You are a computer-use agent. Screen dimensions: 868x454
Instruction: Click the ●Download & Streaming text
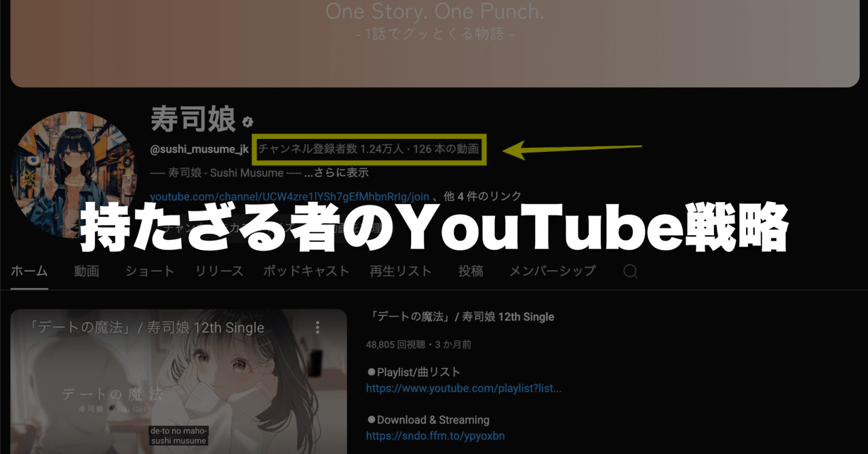point(428,419)
